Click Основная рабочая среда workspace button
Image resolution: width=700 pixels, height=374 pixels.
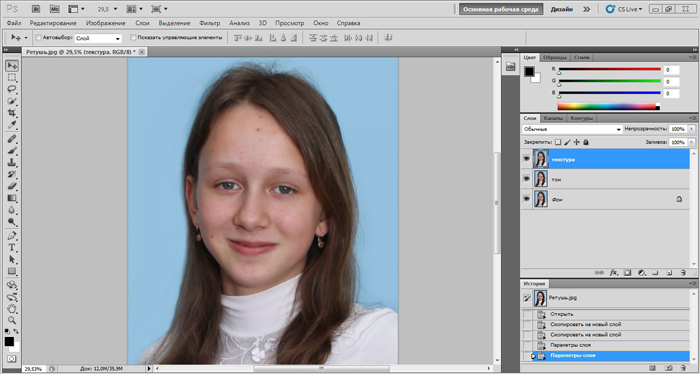coord(501,9)
